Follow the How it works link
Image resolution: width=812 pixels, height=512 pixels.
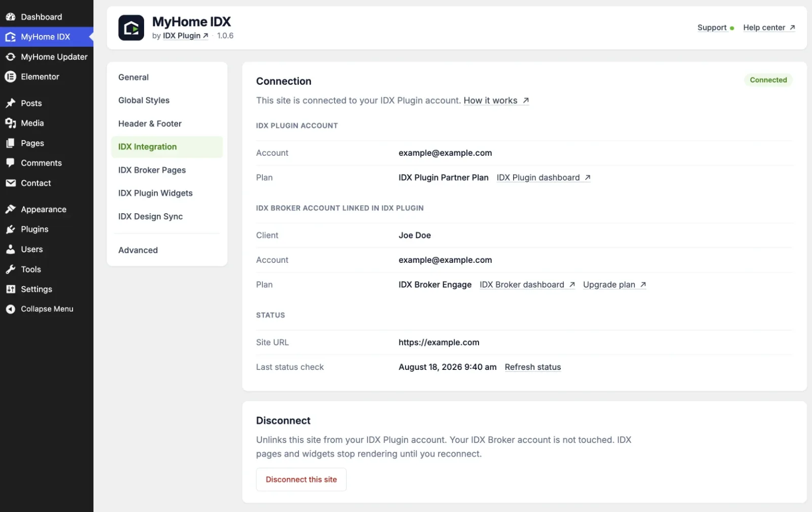tap(496, 100)
